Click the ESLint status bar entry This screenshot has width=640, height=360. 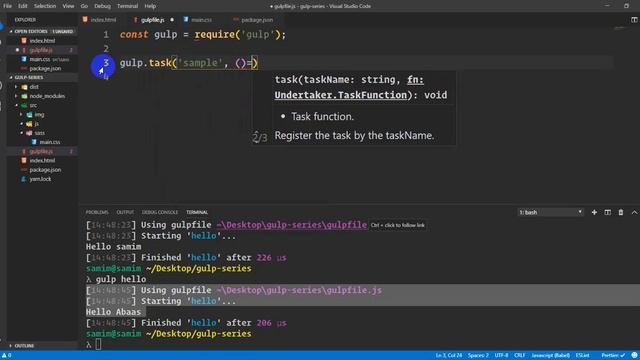[582, 356]
